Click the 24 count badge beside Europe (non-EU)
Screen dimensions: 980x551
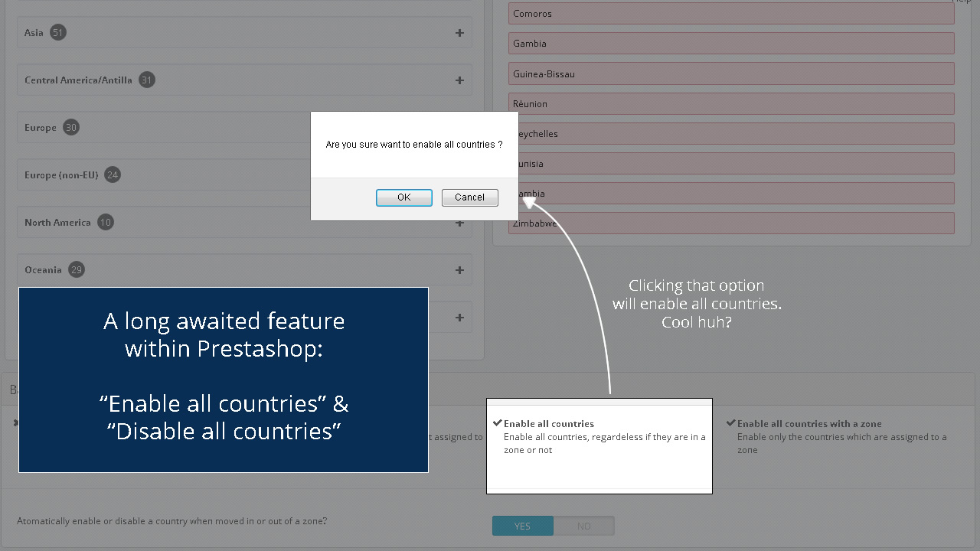113,175
